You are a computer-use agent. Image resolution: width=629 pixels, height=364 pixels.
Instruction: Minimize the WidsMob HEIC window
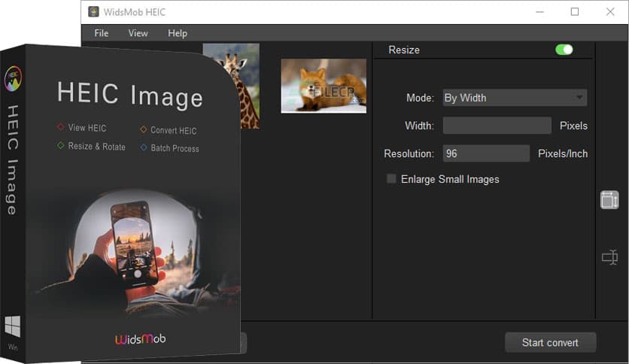pyautogui.click(x=539, y=12)
